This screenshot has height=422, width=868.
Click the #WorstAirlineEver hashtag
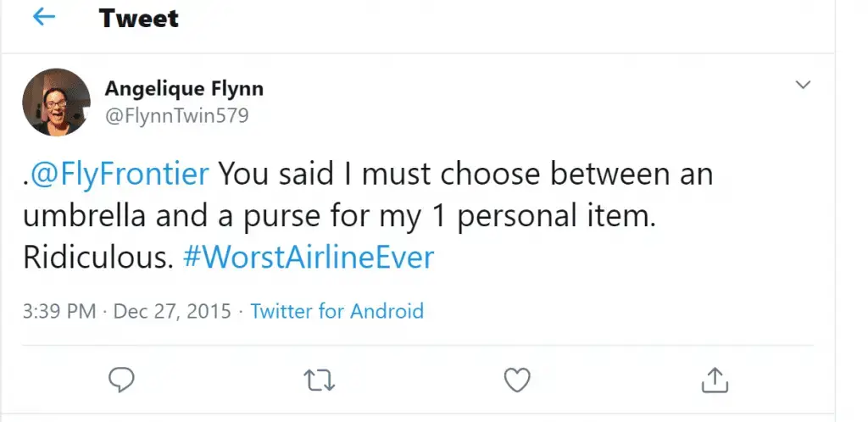tap(309, 258)
